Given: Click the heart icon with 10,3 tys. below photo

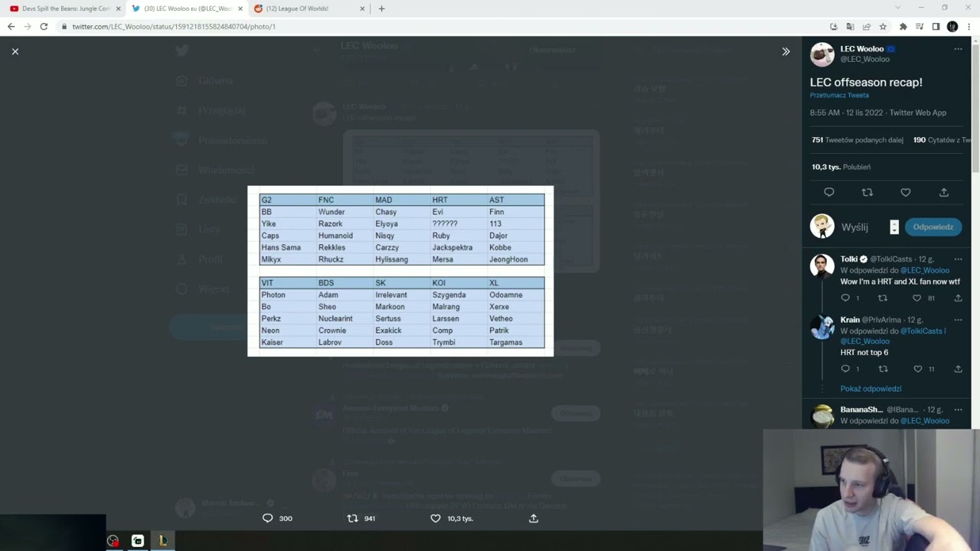Looking at the screenshot, I should coord(436,518).
